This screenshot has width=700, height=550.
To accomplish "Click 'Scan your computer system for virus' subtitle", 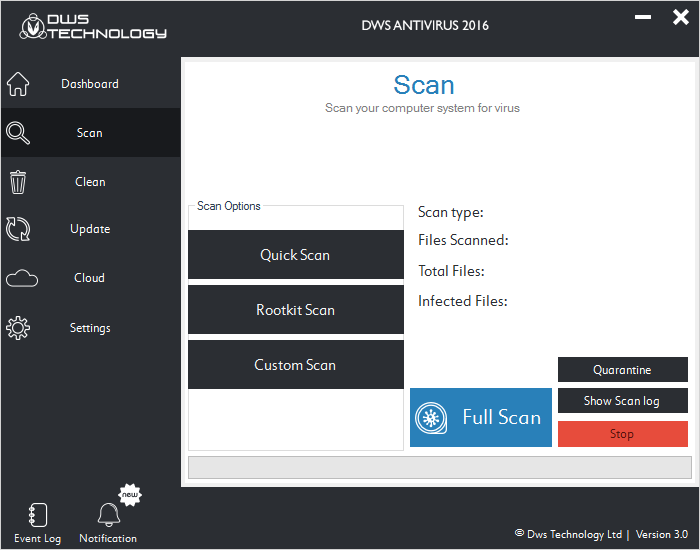I will [x=422, y=108].
